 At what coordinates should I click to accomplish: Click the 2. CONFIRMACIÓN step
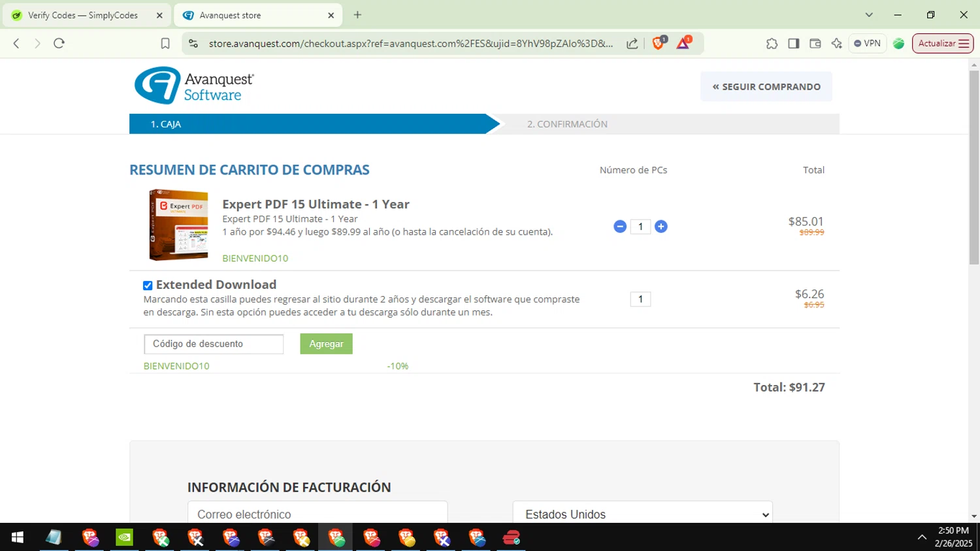[567, 124]
